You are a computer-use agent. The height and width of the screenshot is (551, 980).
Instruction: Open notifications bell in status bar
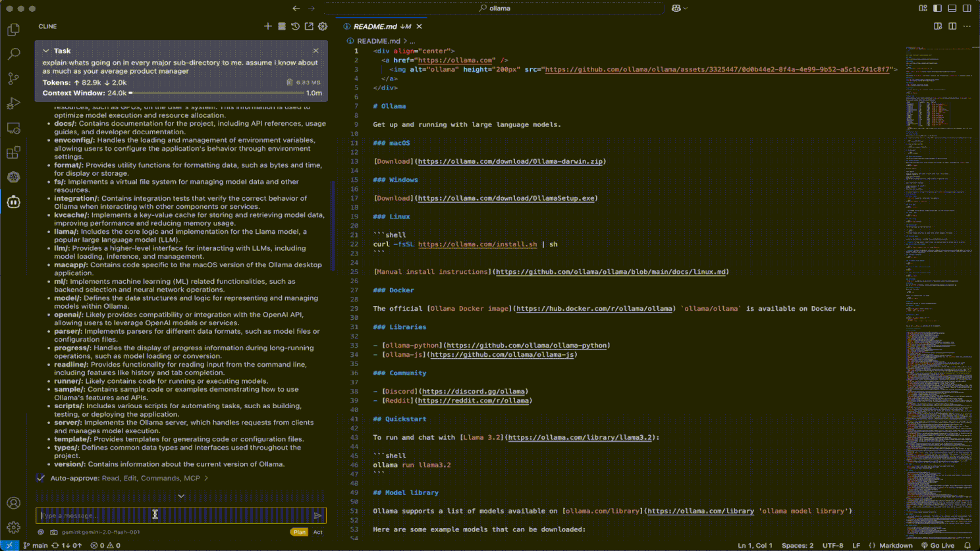(x=967, y=545)
